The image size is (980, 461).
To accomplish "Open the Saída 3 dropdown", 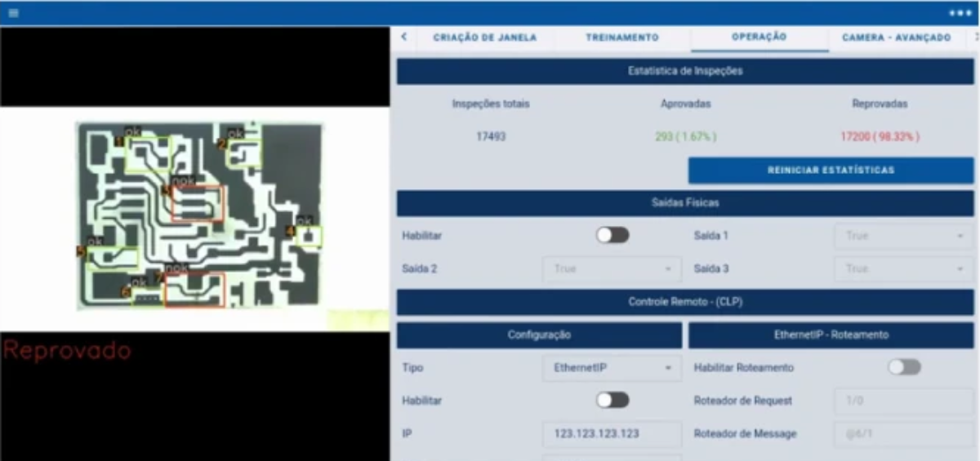I will click(x=903, y=268).
